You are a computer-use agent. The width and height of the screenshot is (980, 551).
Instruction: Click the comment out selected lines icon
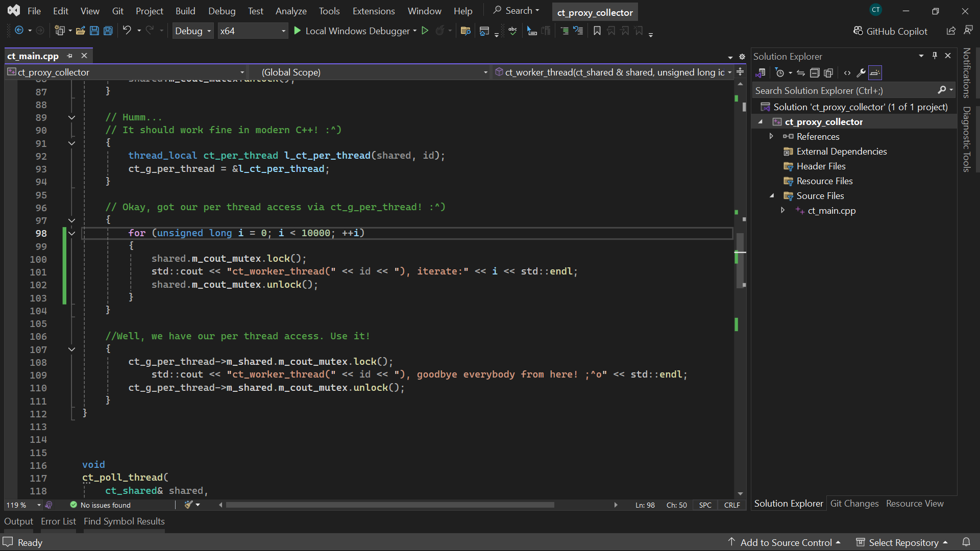(565, 31)
